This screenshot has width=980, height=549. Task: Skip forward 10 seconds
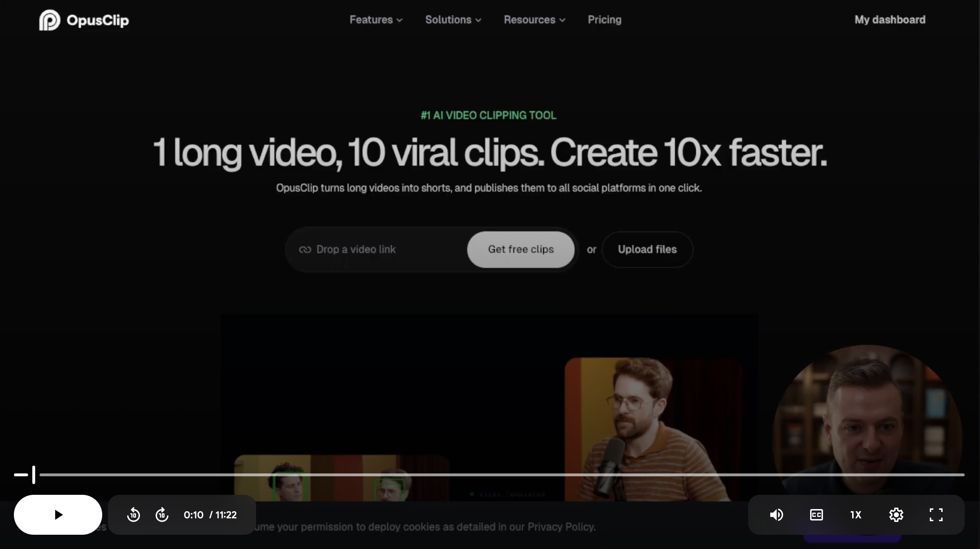coord(162,515)
